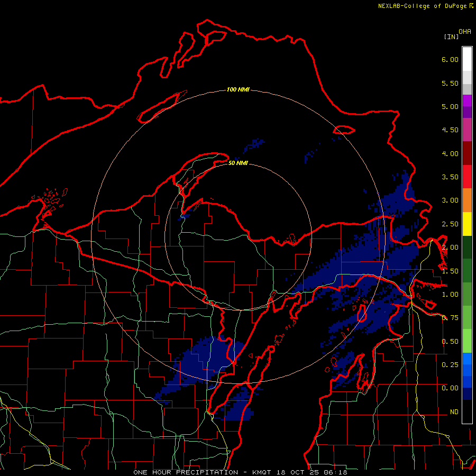This screenshot has height=476, width=476.
Task: Click the 50 NMI range ring label
Action: coord(238,163)
